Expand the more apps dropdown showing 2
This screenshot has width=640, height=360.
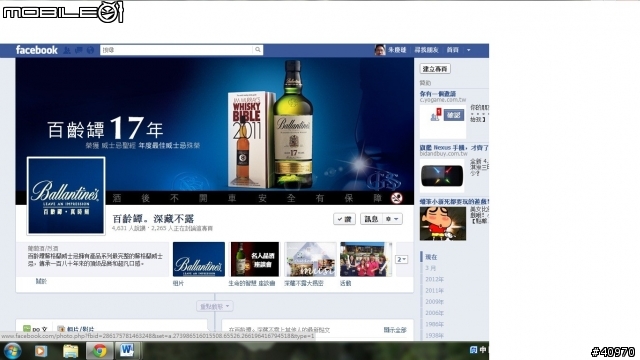[402, 259]
